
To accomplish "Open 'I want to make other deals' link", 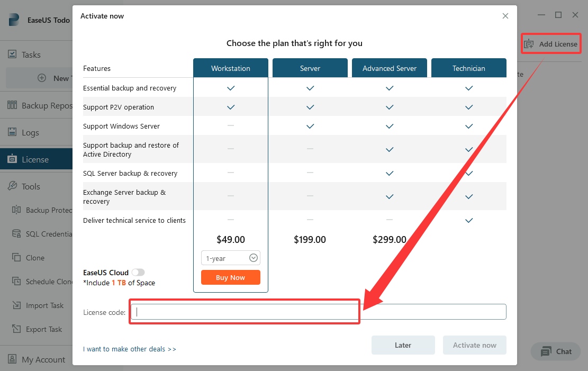I will tap(129, 349).
